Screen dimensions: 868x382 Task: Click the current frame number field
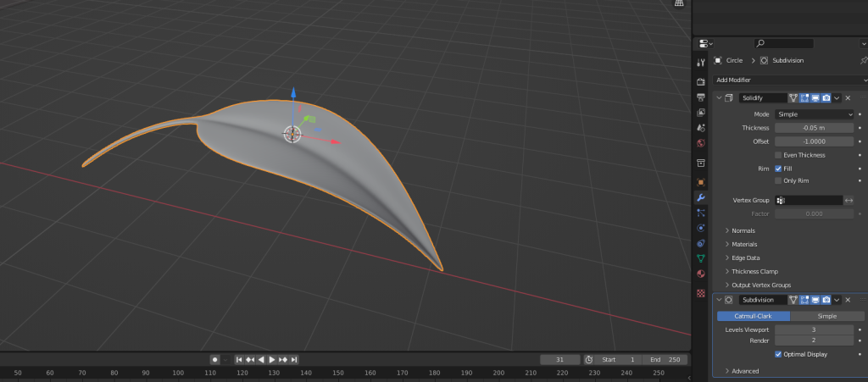(560, 360)
